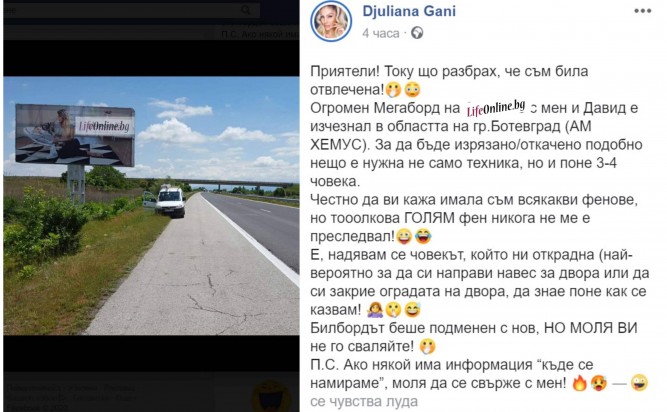Click the sweat-smile emoji after 'казвам!'
Image resolution: width=667 pixels, height=412 pixels.
412,310
